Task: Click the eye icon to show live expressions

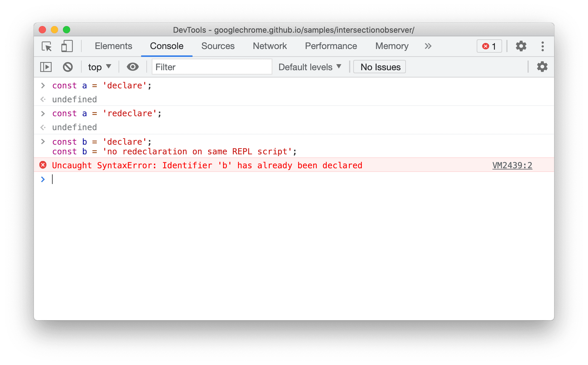Action: pyautogui.click(x=132, y=67)
